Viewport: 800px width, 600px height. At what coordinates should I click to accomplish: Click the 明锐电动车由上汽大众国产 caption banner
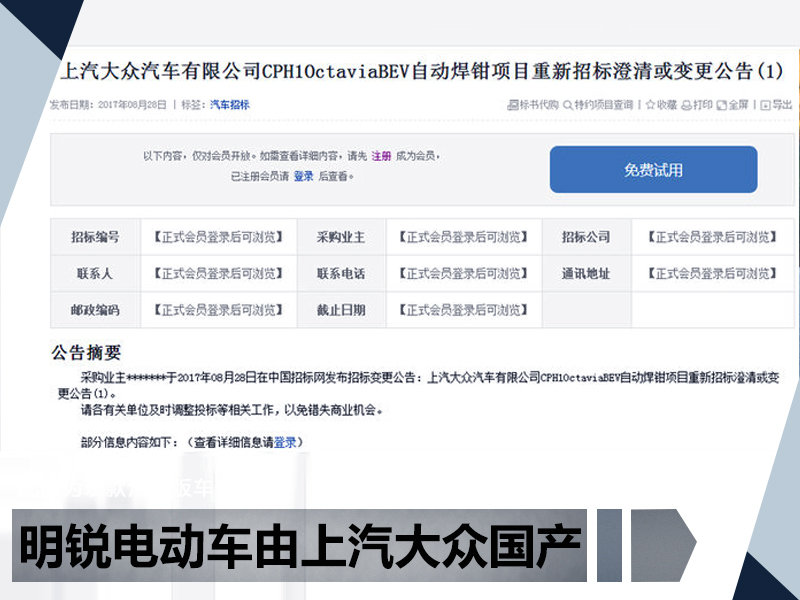coord(299,545)
